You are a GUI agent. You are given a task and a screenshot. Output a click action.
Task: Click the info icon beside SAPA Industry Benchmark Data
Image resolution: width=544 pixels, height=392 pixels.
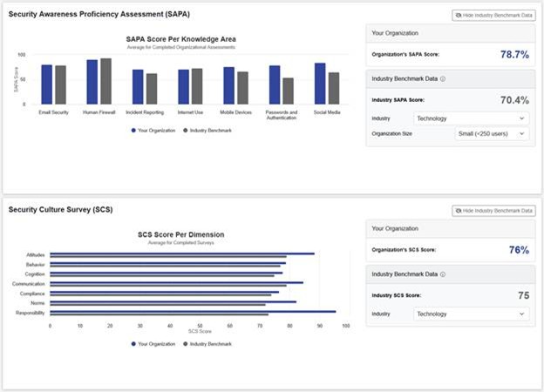[444, 78]
